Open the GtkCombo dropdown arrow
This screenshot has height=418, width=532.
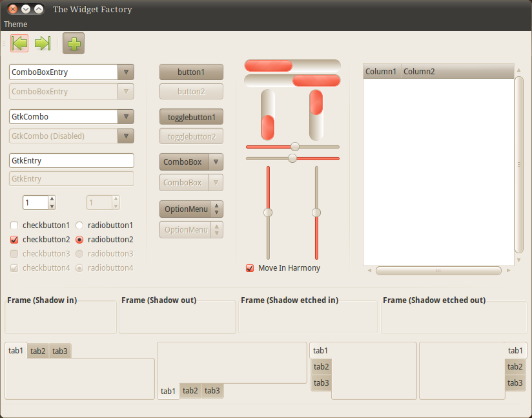[x=126, y=116]
